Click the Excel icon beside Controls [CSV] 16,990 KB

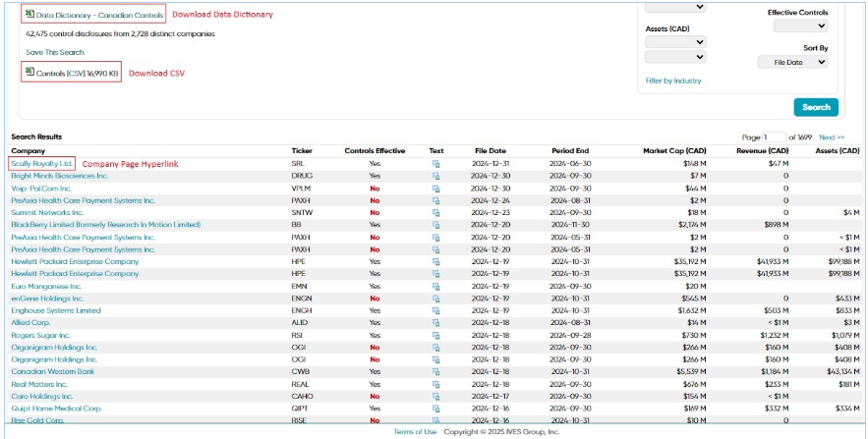[x=29, y=71]
